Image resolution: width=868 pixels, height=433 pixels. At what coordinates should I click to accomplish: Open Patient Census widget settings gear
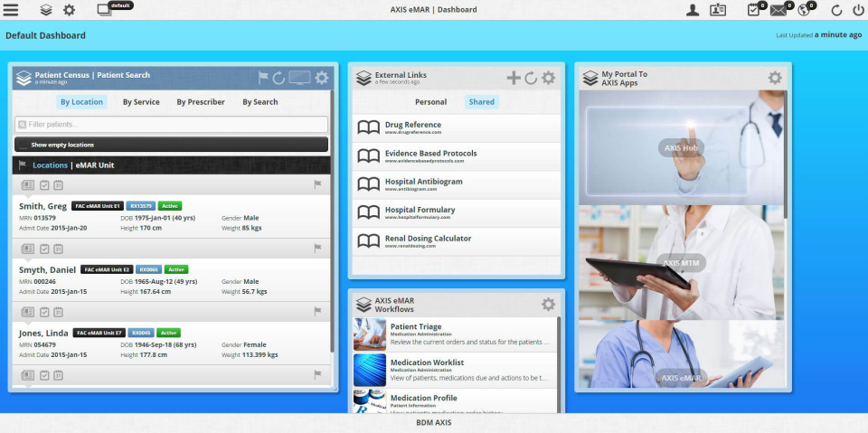pos(322,78)
